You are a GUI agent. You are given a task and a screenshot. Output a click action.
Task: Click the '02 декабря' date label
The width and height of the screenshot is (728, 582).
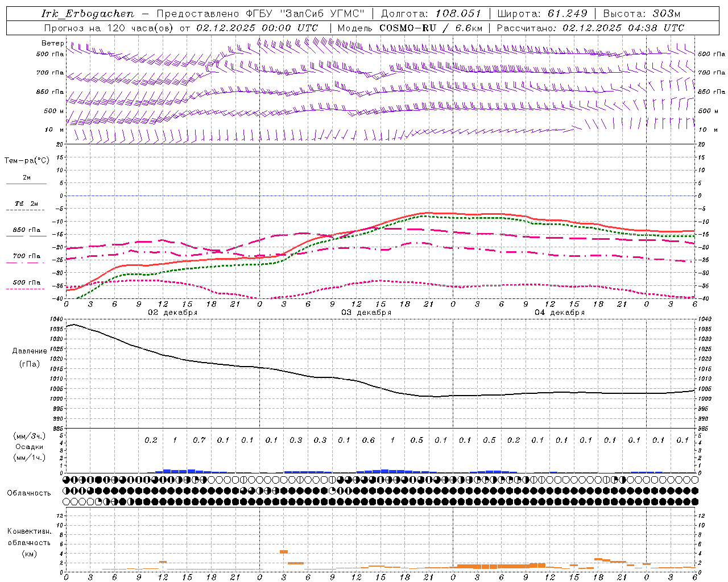173,313
